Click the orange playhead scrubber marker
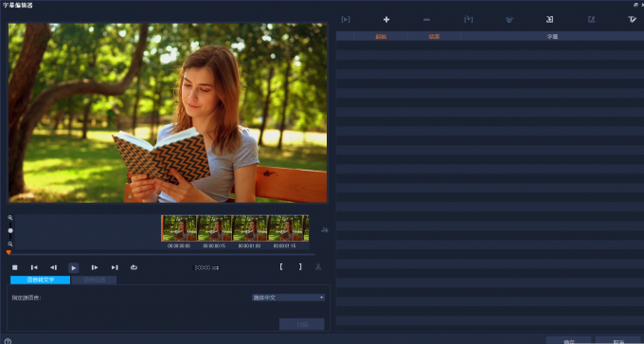 click(x=9, y=252)
